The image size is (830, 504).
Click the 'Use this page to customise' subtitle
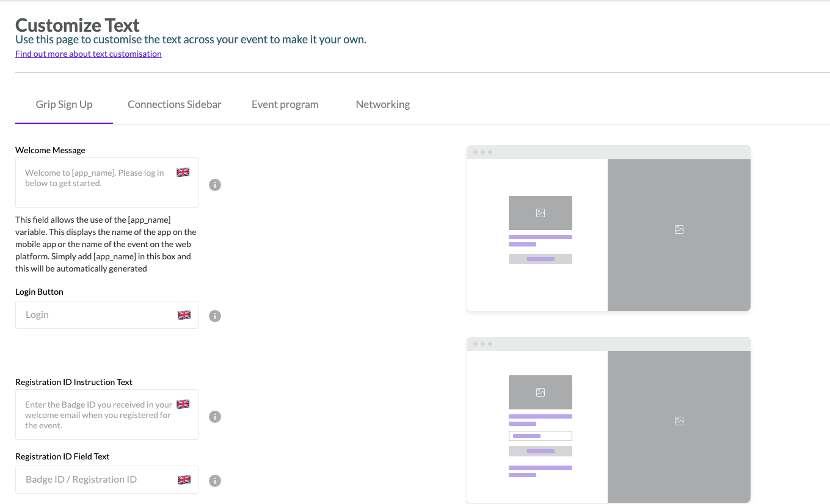pos(191,40)
